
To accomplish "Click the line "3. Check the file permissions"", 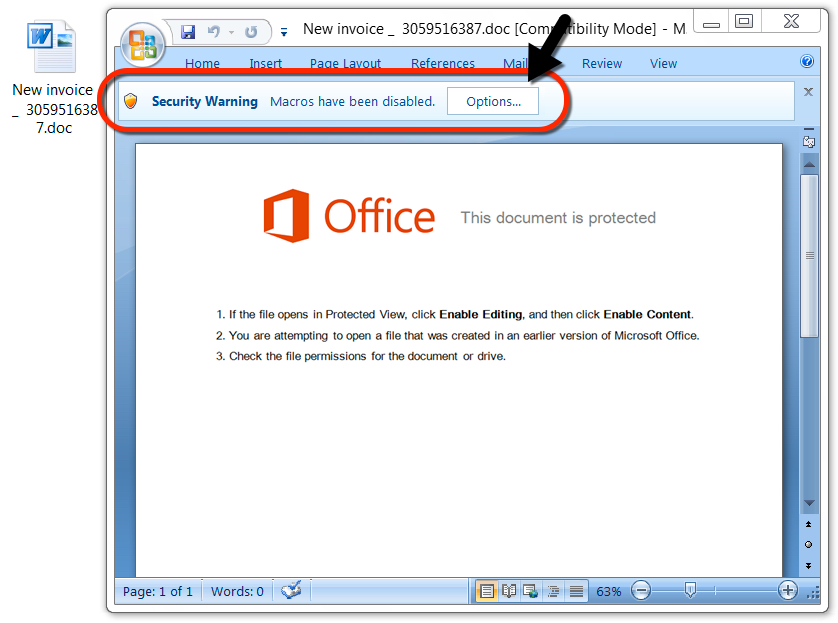I will pyautogui.click(x=361, y=356).
